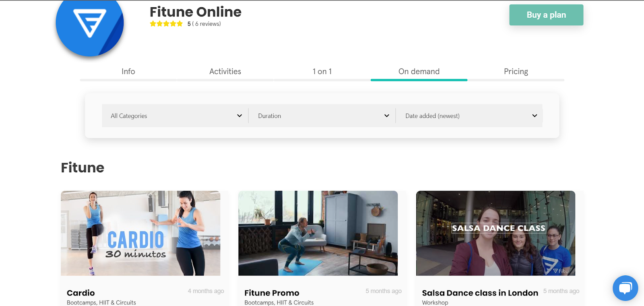Open the 6 reviews link

coord(206,24)
